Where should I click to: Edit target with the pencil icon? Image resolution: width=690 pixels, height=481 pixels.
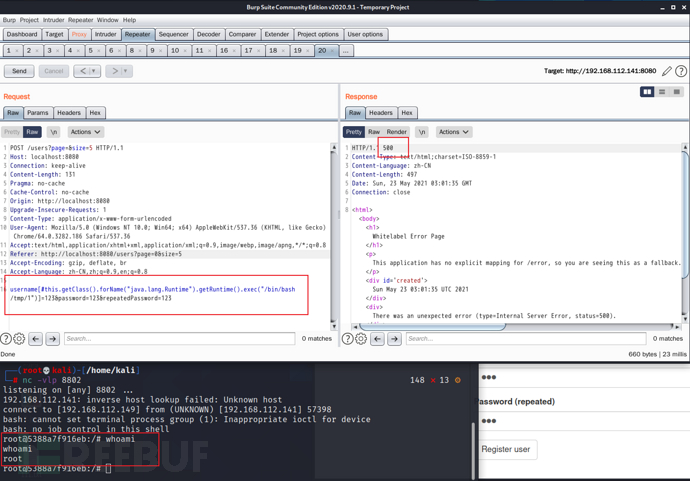click(x=667, y=71)
